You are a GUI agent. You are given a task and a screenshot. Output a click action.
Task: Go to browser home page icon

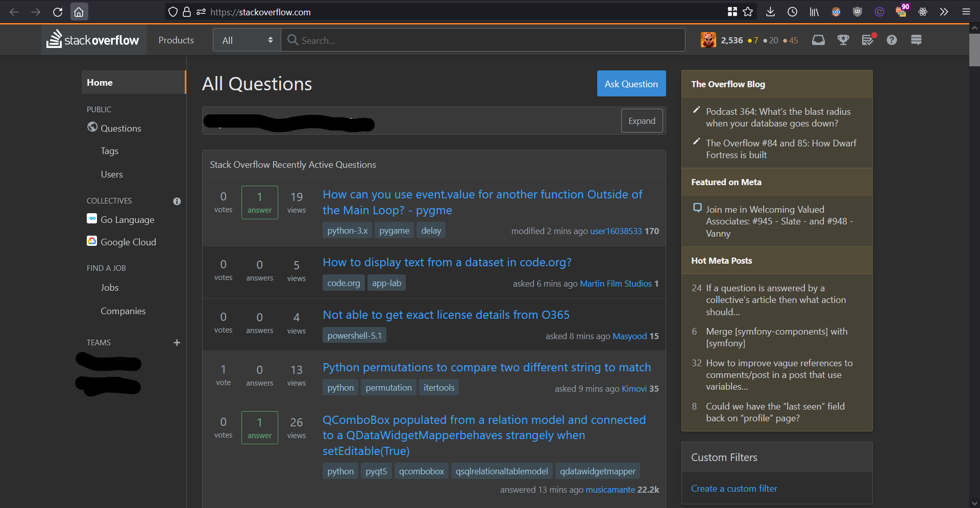pyautogui.click(x=79, y=12)
